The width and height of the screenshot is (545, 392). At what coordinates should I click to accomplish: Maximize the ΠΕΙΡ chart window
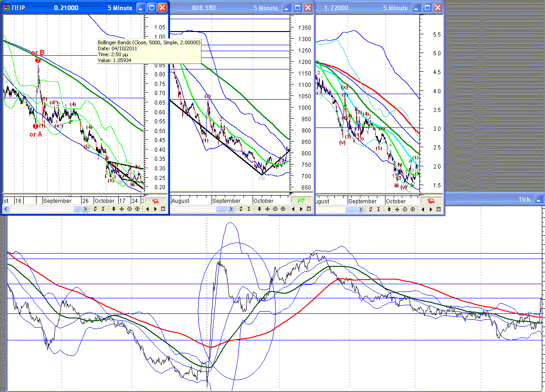(x=152, y=8)
